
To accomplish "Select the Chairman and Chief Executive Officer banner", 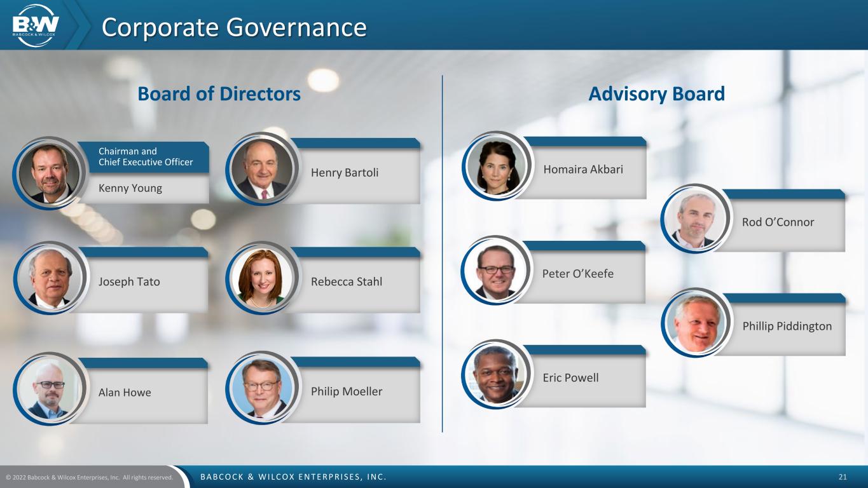I will tap(145, 156).
